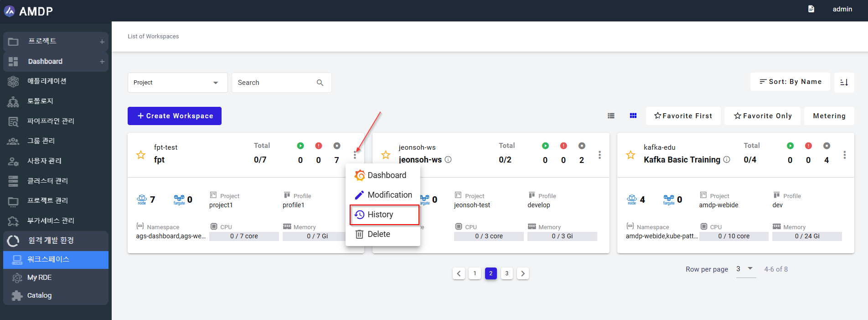868x320 pixels.
Task: Open the Sort: By Name menu
Action: click(790, 82)
